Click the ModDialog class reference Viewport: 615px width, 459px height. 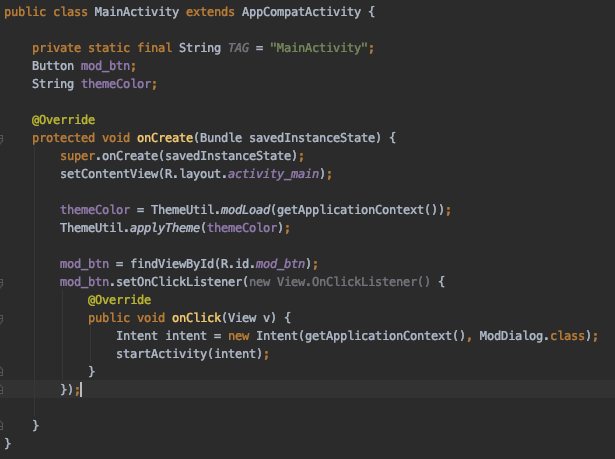coord(511,336)
